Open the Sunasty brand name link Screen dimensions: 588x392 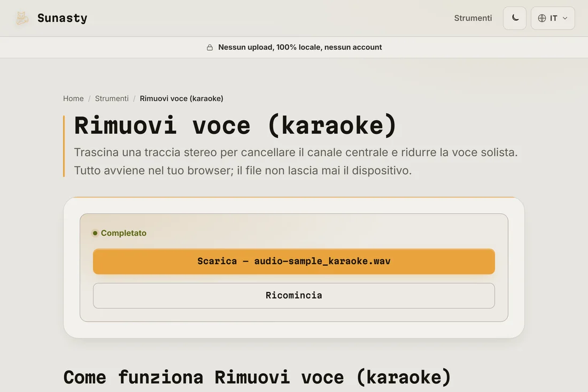point(62,18)
